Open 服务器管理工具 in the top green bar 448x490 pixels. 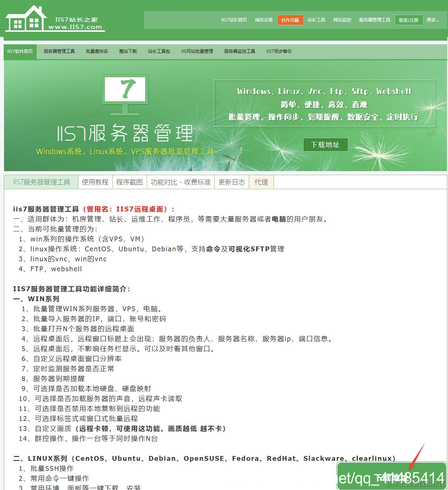point(374,20)
